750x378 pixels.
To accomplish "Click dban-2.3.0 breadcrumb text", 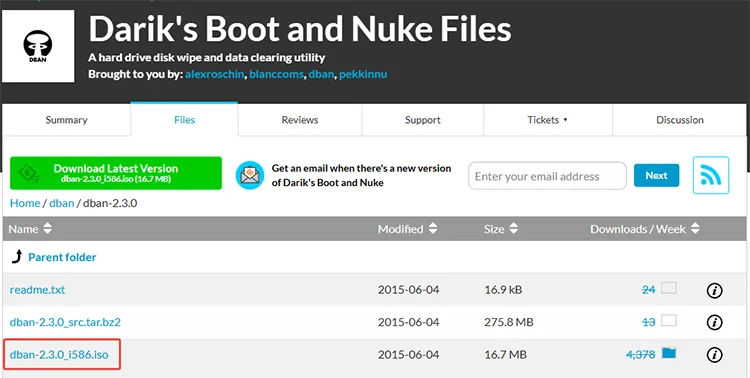I will (x=110, y=203).
